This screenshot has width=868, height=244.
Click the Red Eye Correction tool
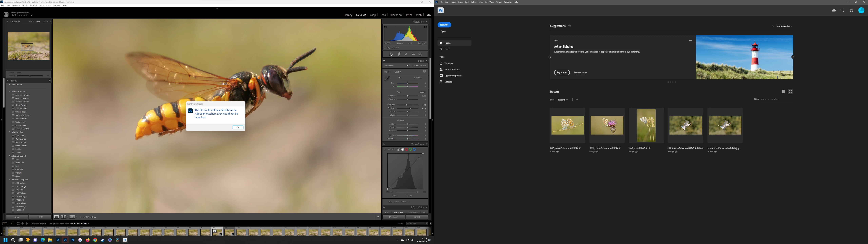coord(413,54)
